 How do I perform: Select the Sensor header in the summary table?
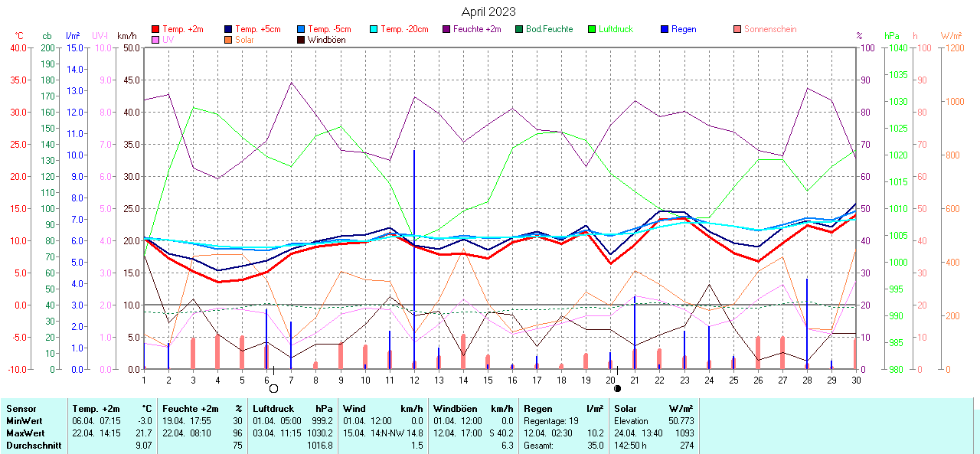pyautogui.click(x=21, y=409)
